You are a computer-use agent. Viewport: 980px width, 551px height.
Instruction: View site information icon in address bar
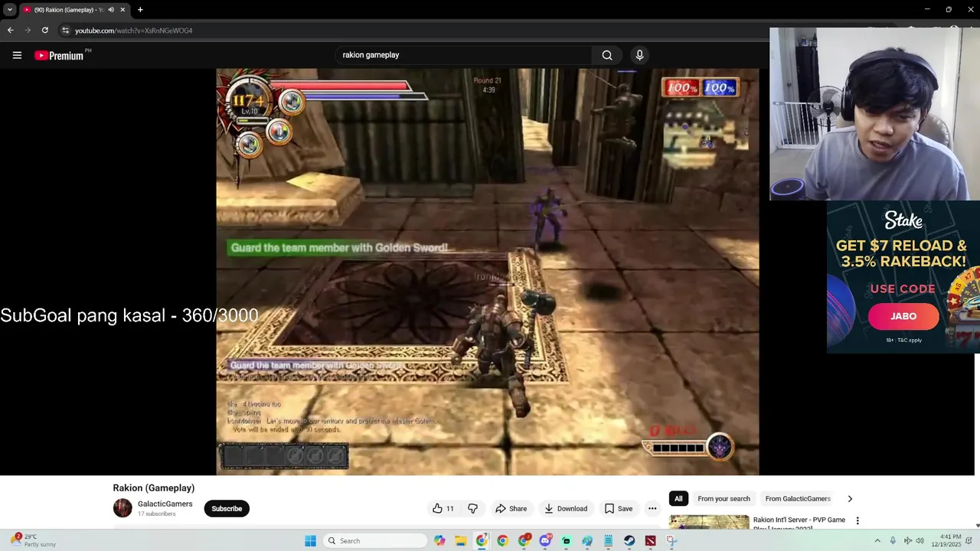(66, 31)
